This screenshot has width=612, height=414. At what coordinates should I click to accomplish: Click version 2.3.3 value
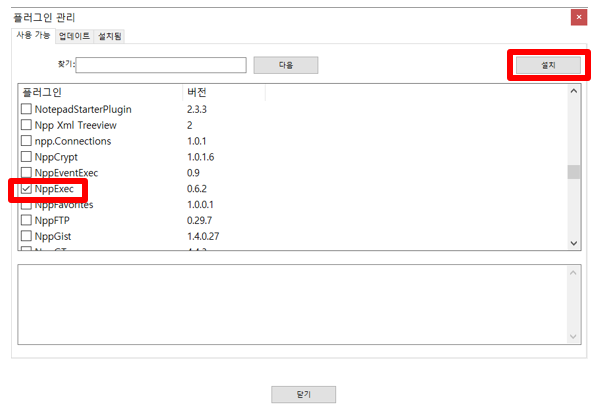(197, 109)
